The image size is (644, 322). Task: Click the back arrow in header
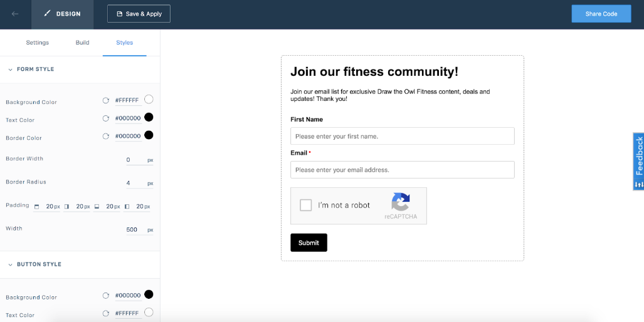click(15, 14)
